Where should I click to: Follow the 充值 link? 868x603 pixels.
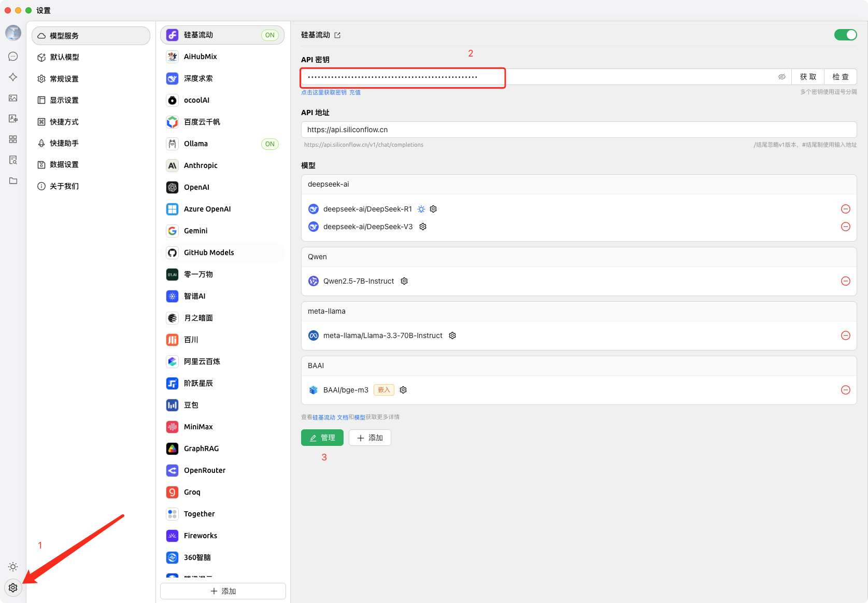coord(355,92)
